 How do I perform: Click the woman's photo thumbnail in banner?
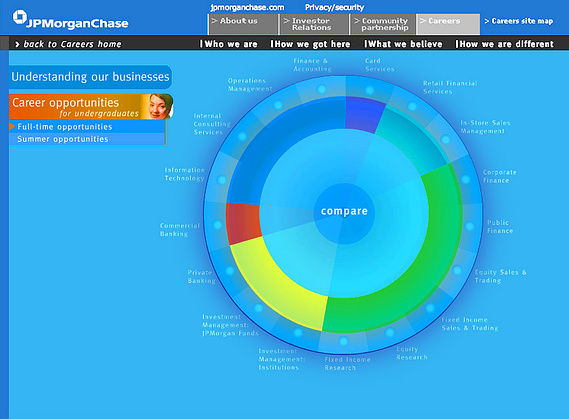(x=160, y=106)
